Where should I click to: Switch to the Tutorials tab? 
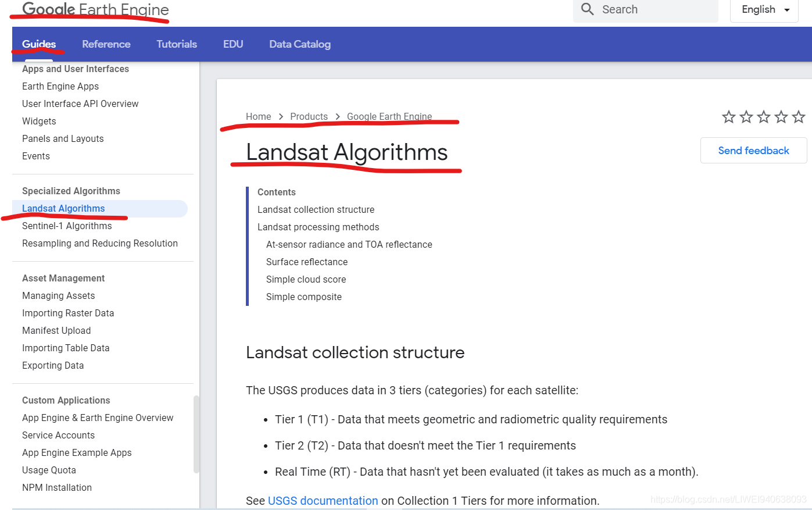coord(177,44)
